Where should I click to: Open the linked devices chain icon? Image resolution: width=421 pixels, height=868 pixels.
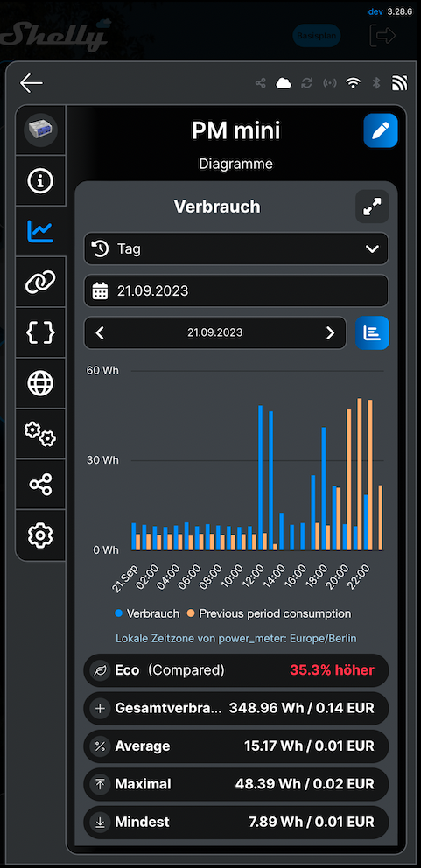40,283
